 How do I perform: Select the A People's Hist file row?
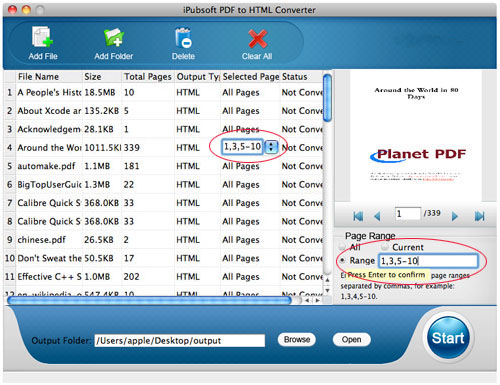pyautogui.click(x=163, y=92)
